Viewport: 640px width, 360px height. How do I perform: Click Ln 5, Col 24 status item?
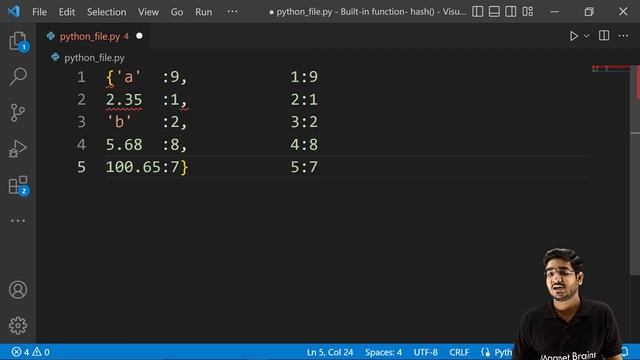point(330,352)
